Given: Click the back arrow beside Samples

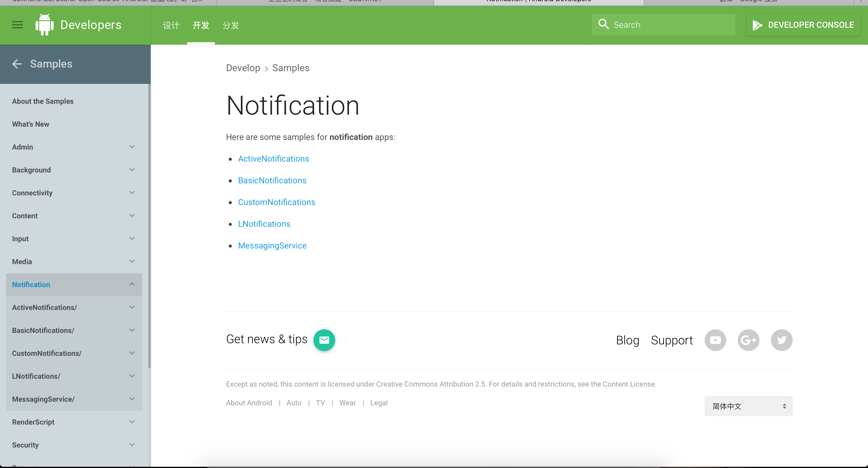Looking at the screenshot, I should tap(17, 64).
